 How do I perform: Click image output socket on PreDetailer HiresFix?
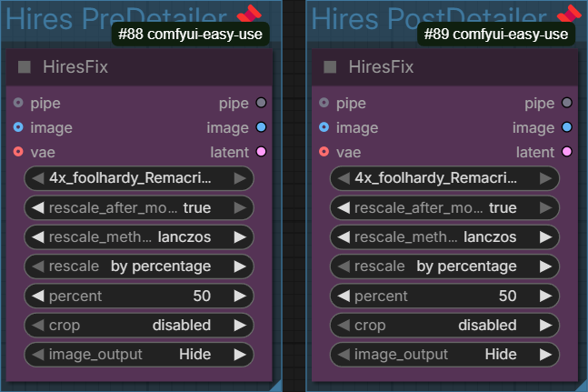point(261,127)
